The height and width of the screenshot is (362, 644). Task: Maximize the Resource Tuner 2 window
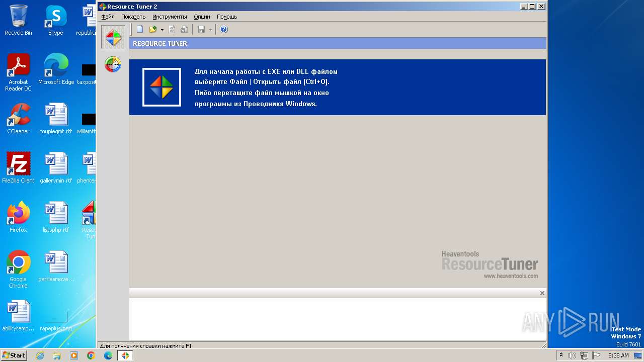point(532,7)
